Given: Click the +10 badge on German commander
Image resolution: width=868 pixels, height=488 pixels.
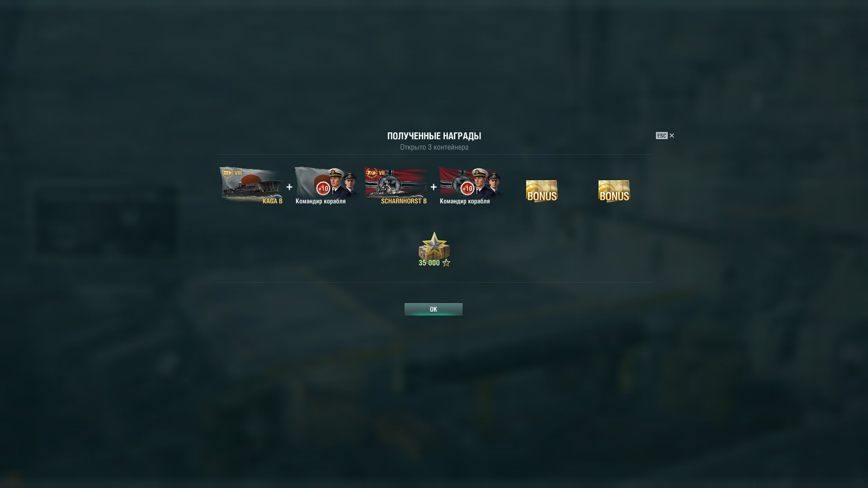Looking at the screenshot, I should [467, 188].
